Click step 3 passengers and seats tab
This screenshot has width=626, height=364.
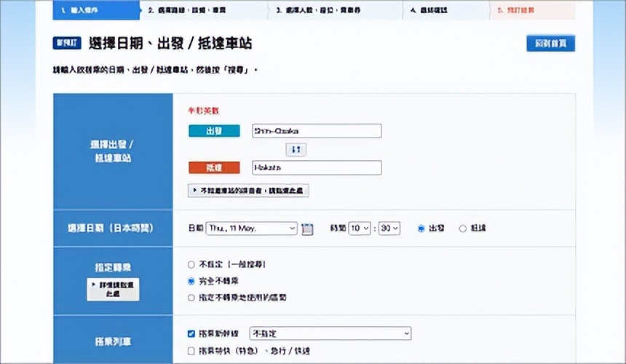click(336, 10)
